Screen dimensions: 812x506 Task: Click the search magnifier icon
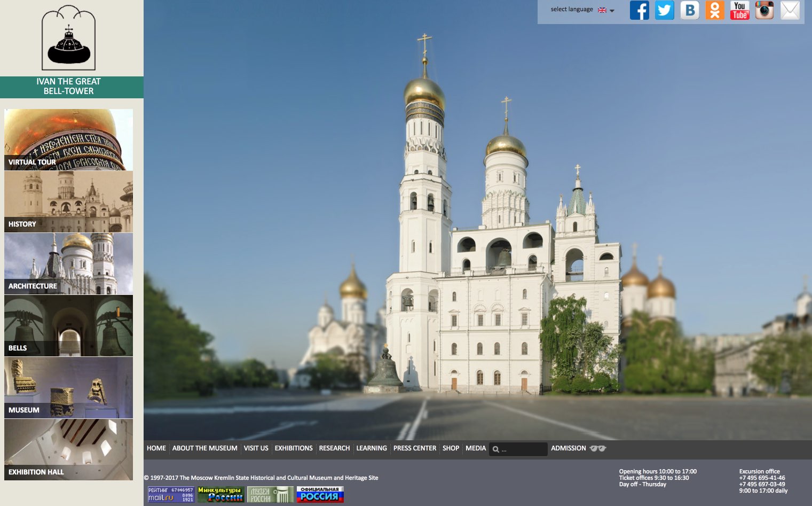(x=496, y=449)
